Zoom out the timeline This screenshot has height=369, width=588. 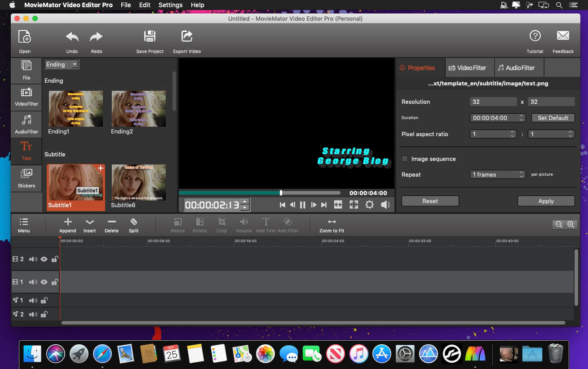coord(559,224)
